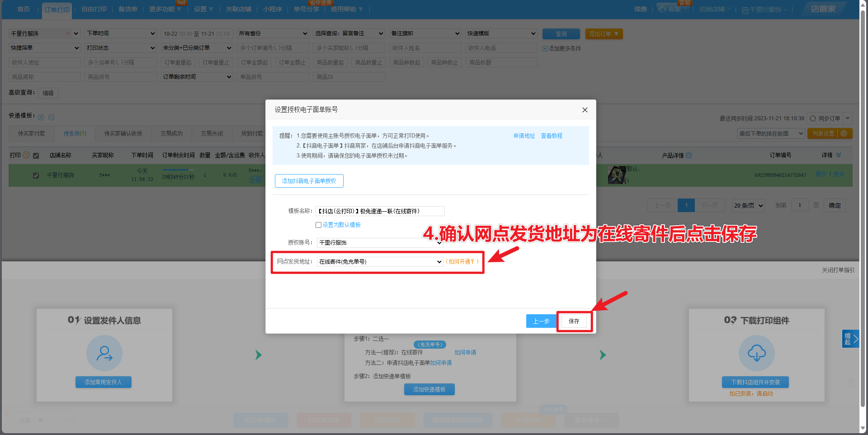Click the plus icon beside 快递模板
This screenshot has height=435, width=868.
[x=41, y=118]
